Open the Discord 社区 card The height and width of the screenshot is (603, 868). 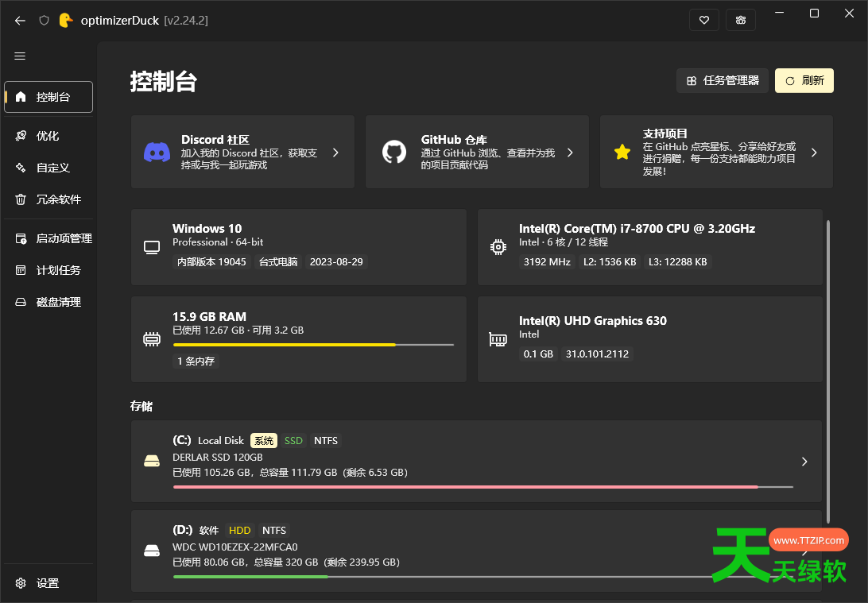pos(242,152)
